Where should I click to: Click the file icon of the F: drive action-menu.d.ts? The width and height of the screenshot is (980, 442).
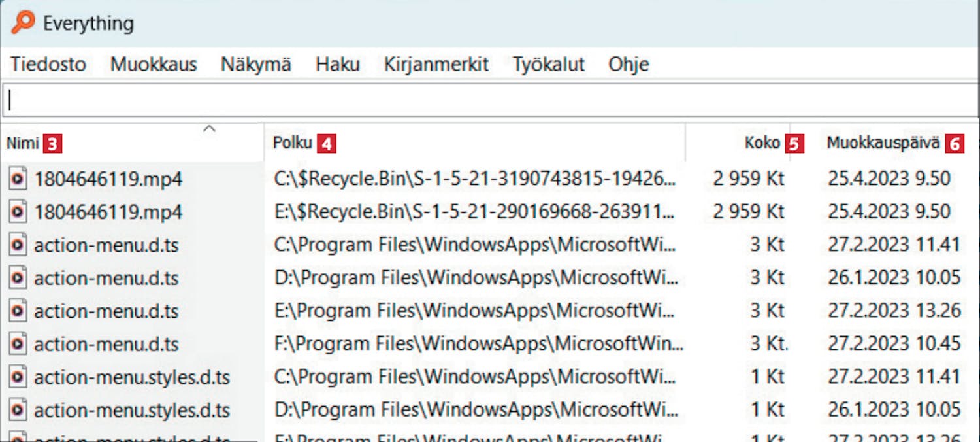[18, 344]
